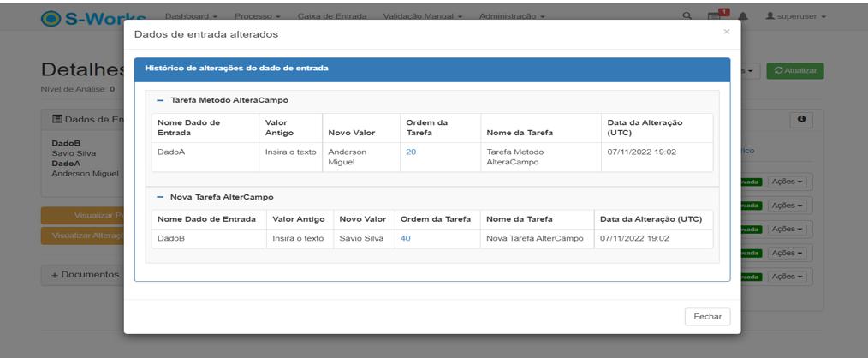
Task: Open the Validação Manual menu
Action: pos(422,16)
